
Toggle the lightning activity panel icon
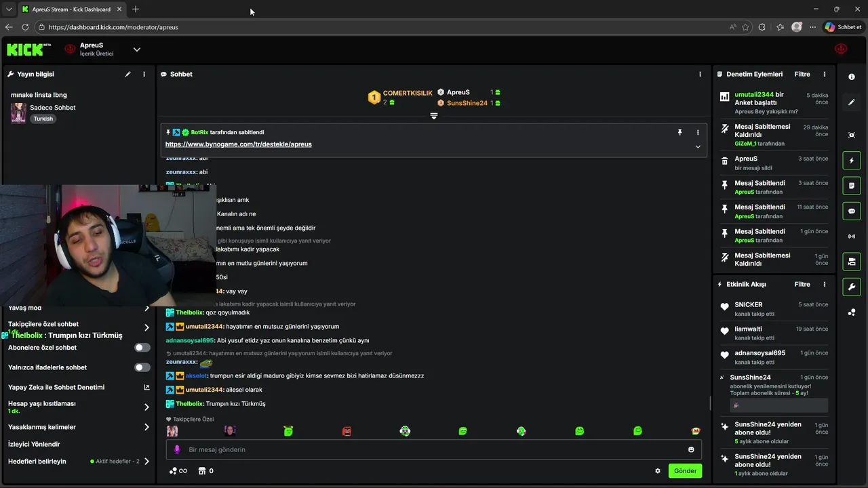(852, 161)
